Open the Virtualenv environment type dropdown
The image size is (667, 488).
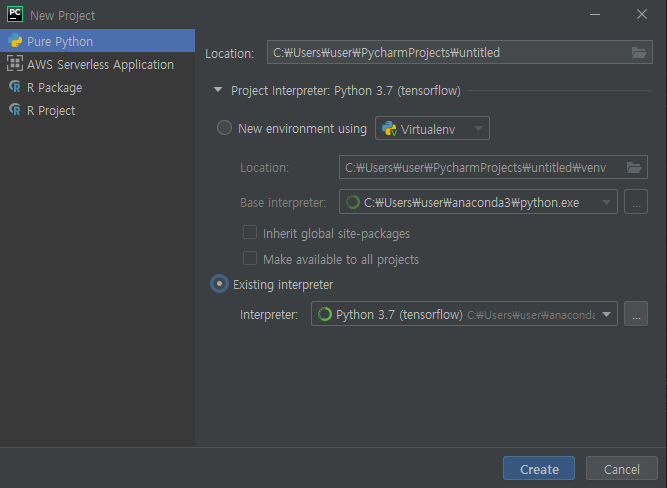[432, 128]
